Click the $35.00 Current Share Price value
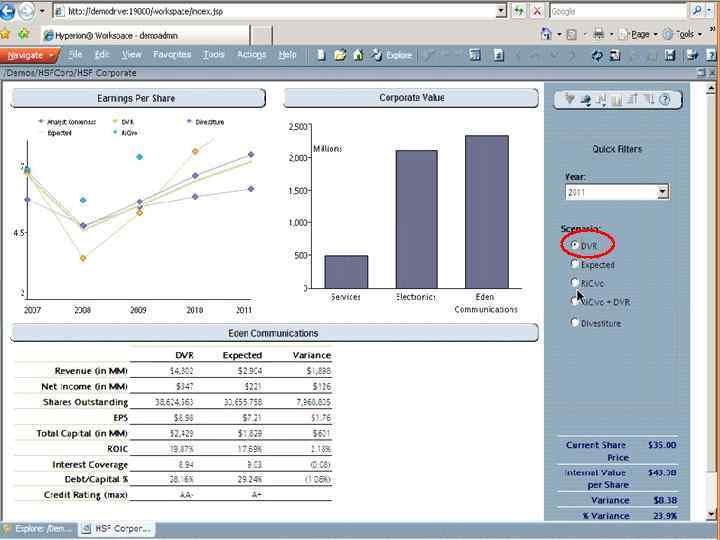720x540 pixels. 662,444
